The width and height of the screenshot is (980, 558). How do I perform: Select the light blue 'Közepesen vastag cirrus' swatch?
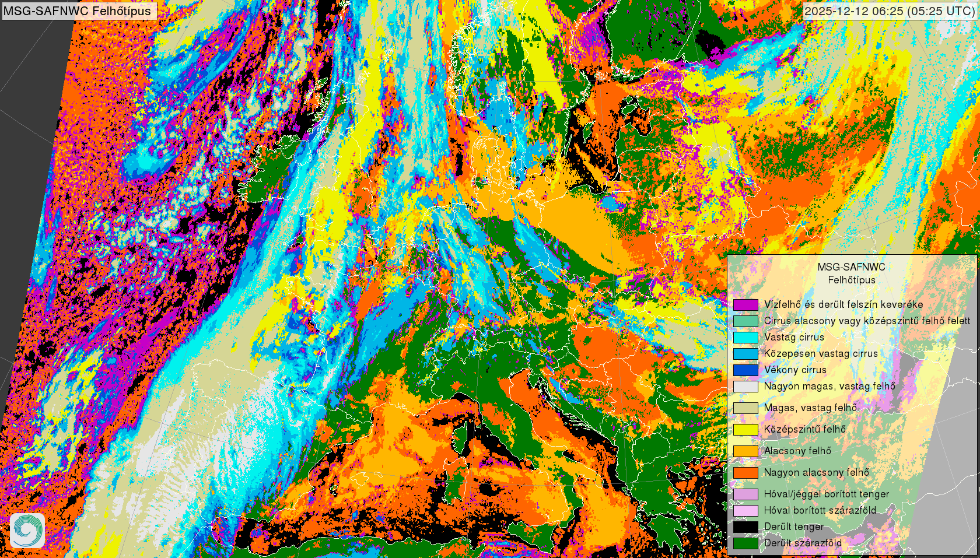(x=745, y=353)
